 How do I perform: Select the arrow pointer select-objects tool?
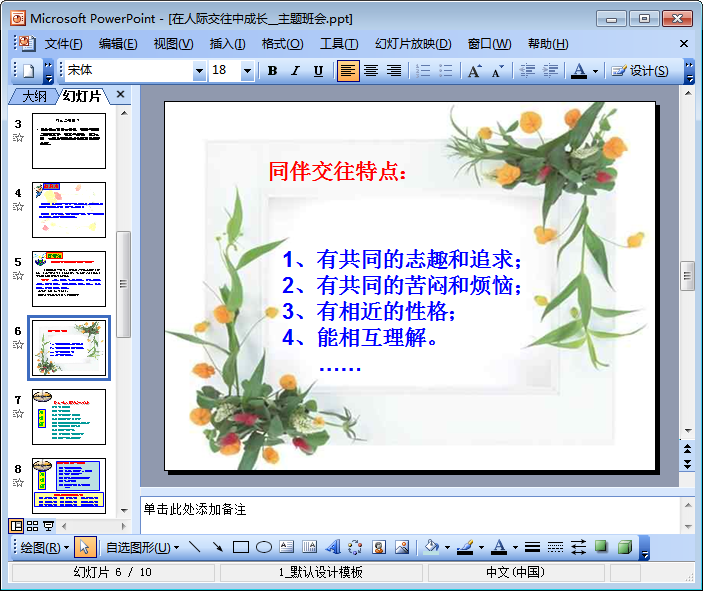(84, 548)
